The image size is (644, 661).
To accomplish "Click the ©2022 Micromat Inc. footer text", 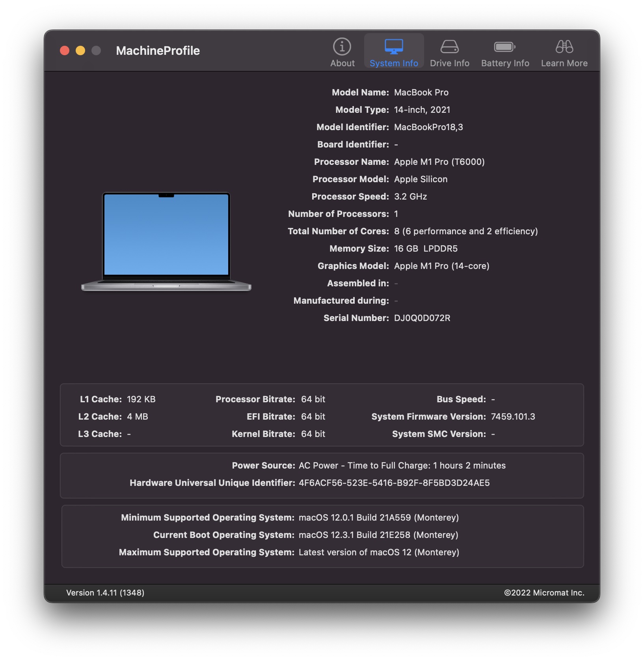I will point(544,593).
